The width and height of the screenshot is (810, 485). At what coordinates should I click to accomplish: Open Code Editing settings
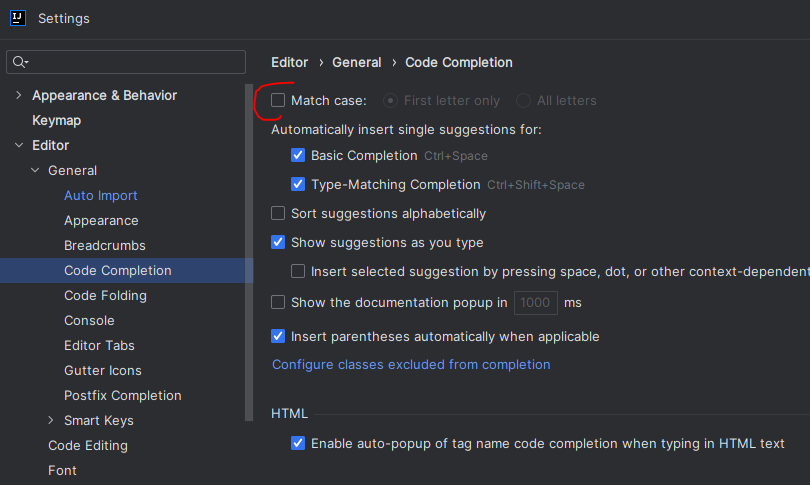[x=88, y=445]
